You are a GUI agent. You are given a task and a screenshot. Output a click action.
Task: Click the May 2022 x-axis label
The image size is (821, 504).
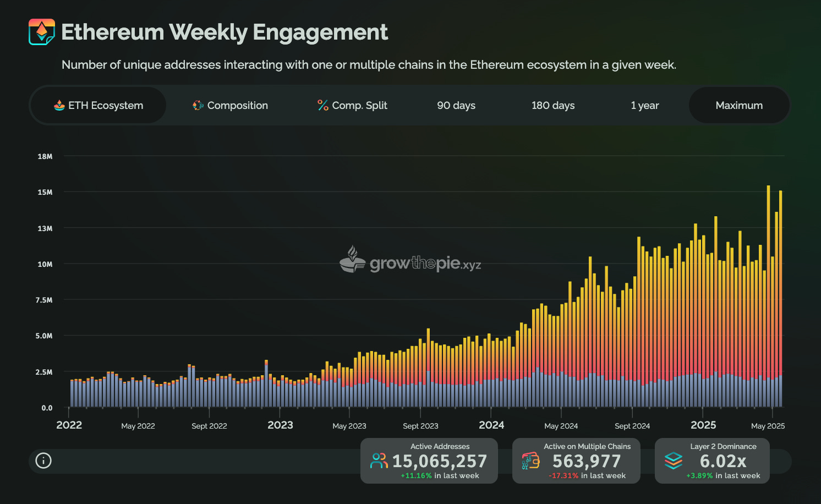click(x=138, y=426)
